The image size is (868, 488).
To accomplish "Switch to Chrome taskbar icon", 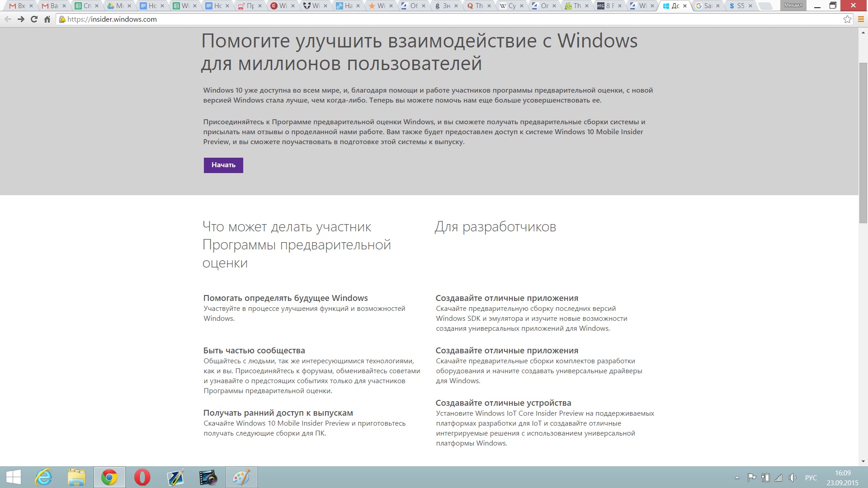I will coord(109,477).
